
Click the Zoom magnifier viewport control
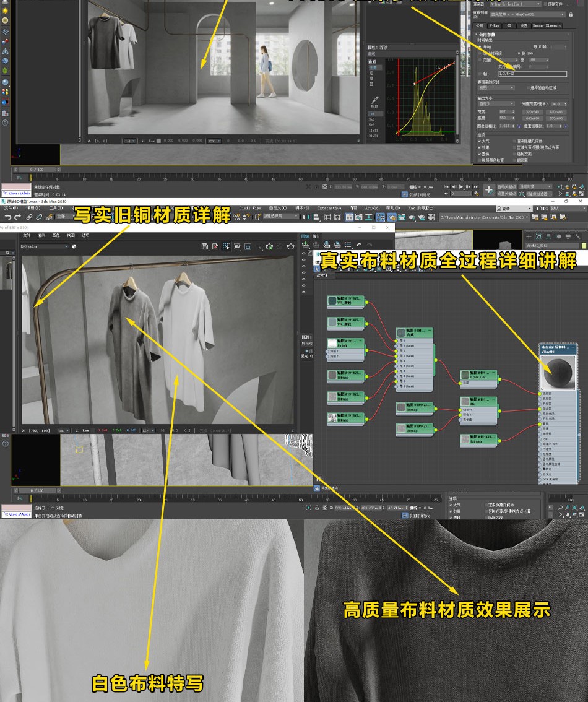tap(560, 508)
